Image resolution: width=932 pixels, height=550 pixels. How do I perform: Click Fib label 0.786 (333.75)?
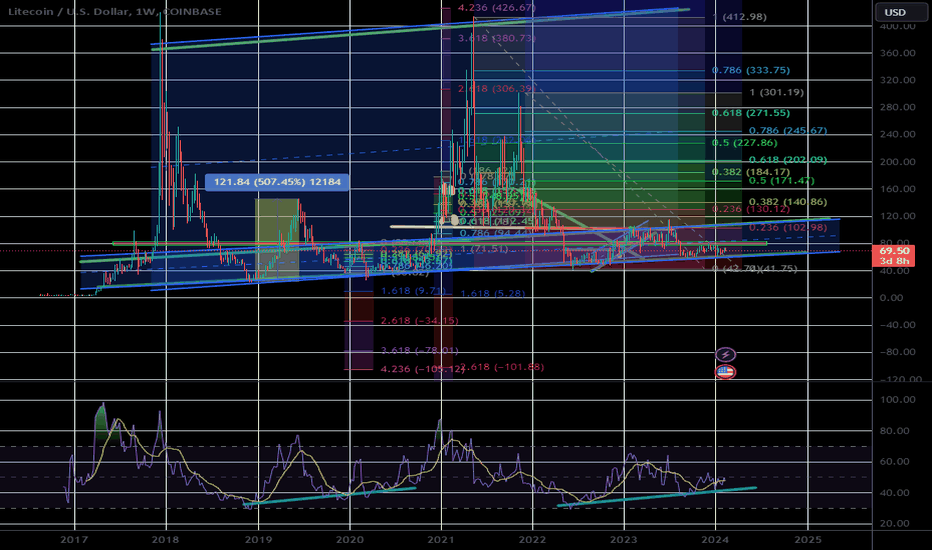751,70
